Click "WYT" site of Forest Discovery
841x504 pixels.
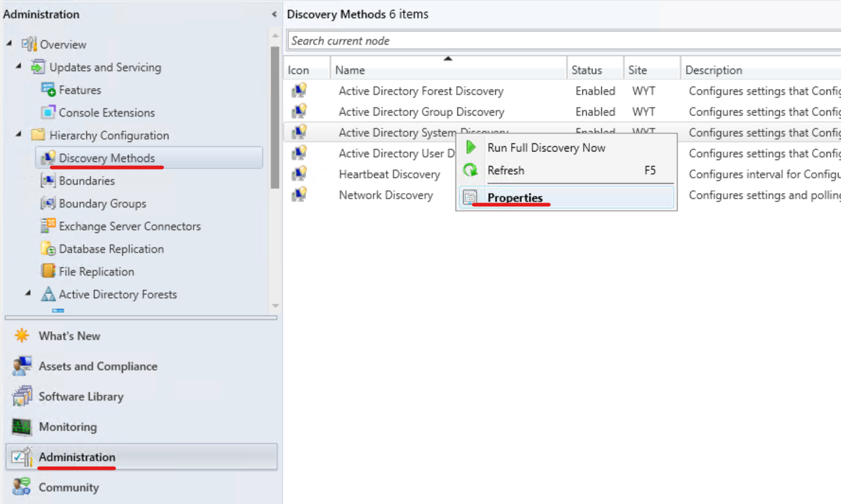644,91
